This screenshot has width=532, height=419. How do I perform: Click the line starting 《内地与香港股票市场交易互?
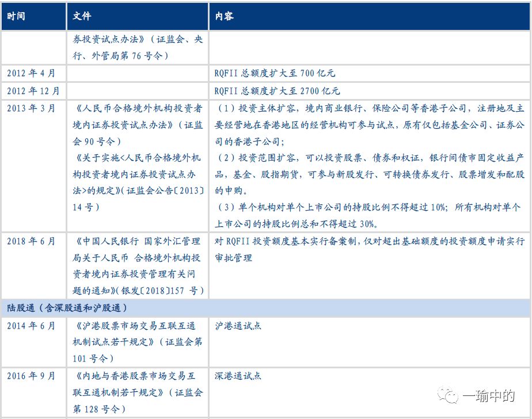tap(135, 376)
